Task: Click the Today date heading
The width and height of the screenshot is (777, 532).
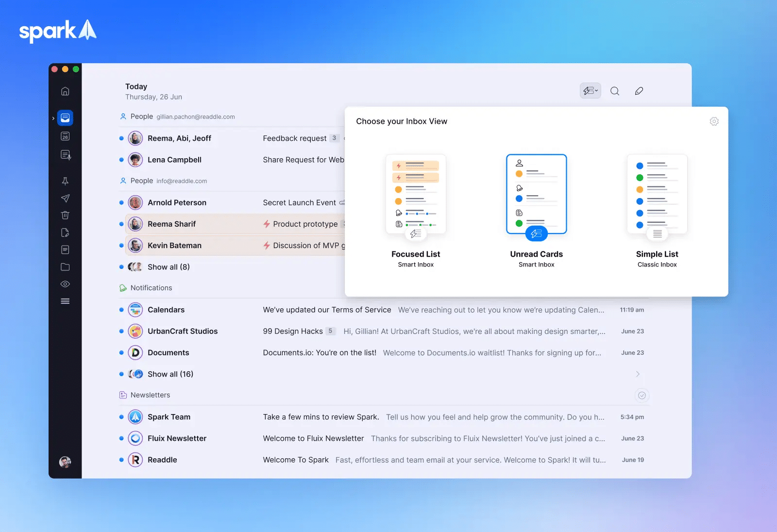Action: pyautogui.click(x=136, y=86)
